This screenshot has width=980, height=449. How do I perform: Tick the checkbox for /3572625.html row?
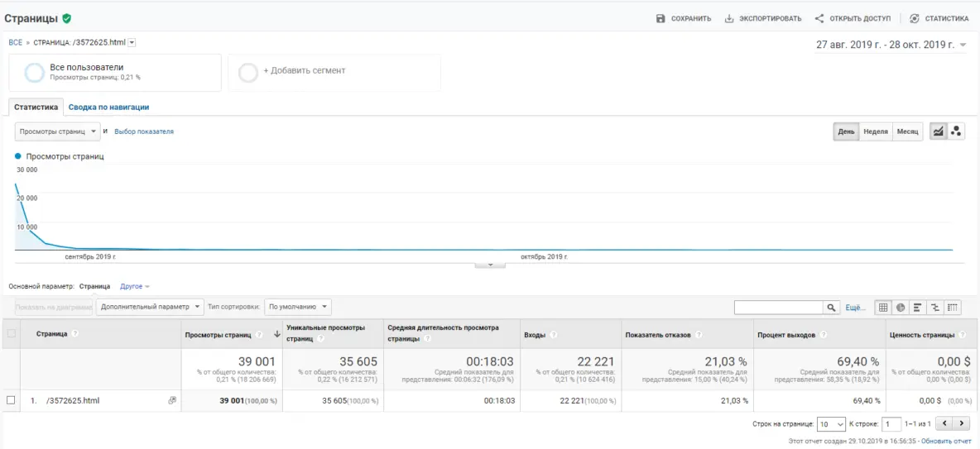pos(11,400)
